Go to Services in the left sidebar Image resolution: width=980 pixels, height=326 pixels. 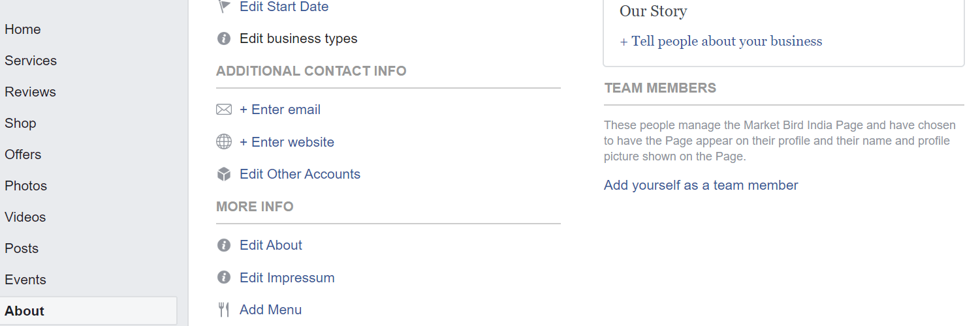coord(31,61)
